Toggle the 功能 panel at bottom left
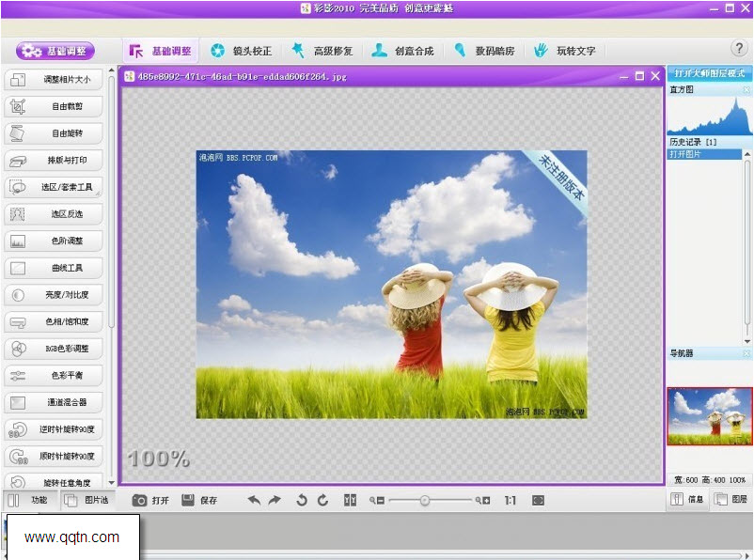The width and height of the screenshot is (754, 560). click(x=29, y=500)
